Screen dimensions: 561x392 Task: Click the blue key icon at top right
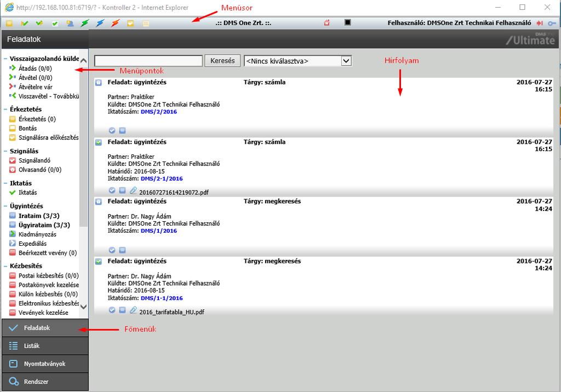pos(552,23)
